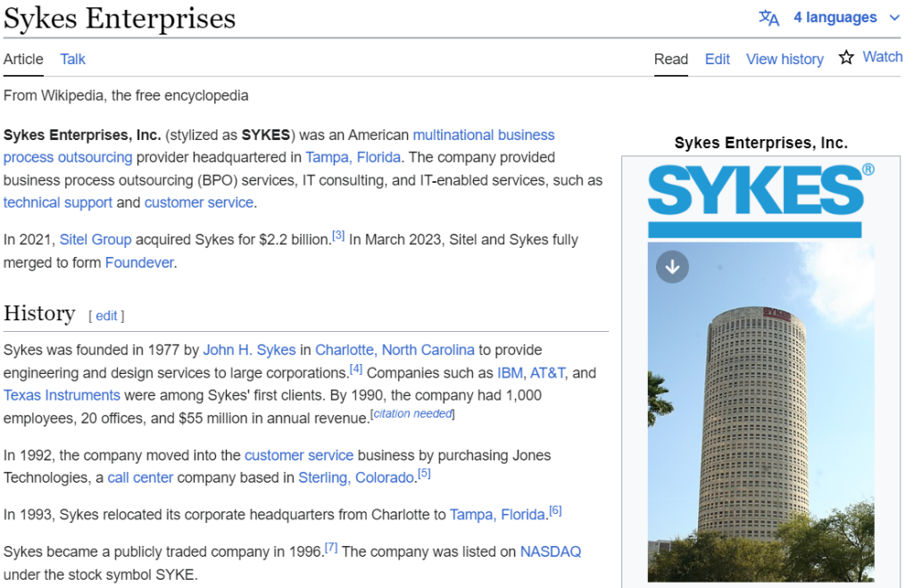Open the SYKES logo image
This screenshot has width=914, height=588.
pos(760,201)
